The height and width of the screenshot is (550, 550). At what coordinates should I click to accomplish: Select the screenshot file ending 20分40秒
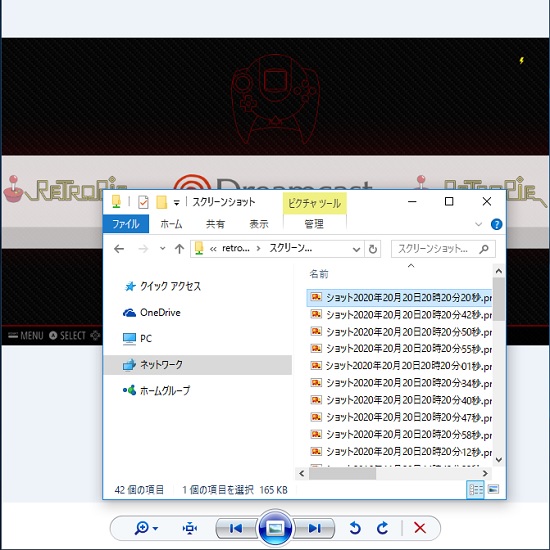click(400, 401)
